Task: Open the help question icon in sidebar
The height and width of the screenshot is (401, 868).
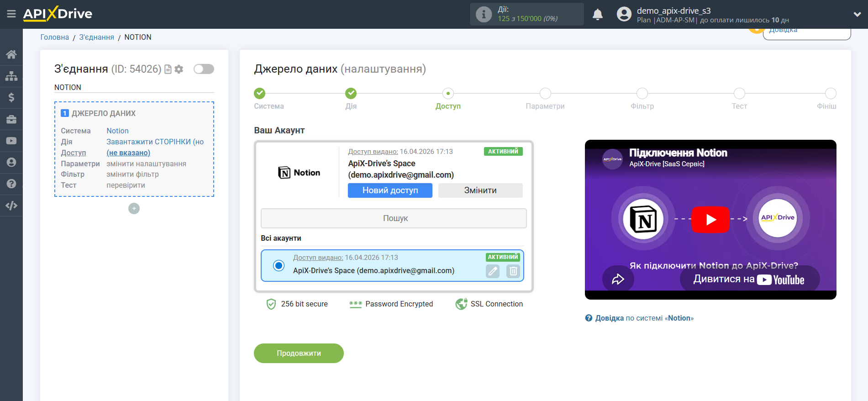Action: (x=11, y=184)
